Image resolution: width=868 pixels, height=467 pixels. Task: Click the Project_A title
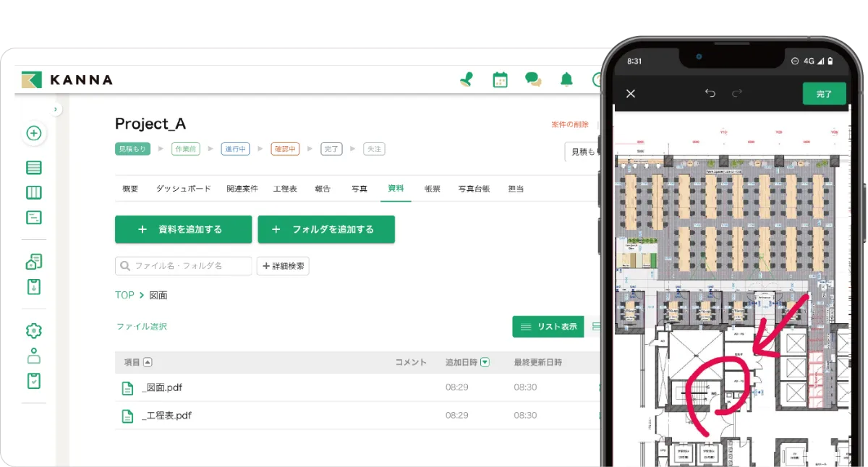(x=150, y=124)
